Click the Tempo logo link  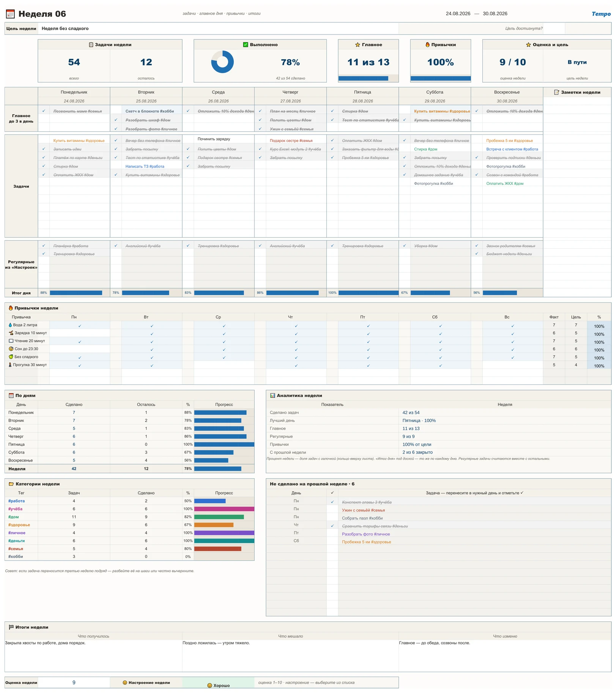tap(601, 14)
